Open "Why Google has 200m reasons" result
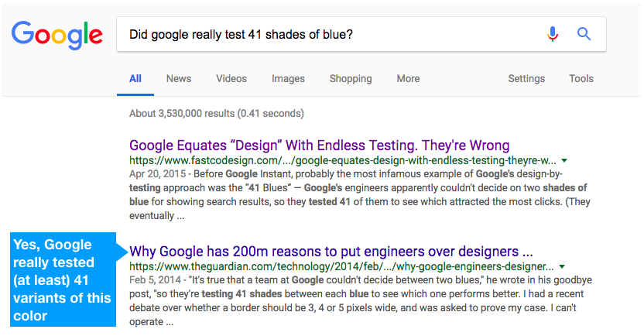 tap(331, 252)
